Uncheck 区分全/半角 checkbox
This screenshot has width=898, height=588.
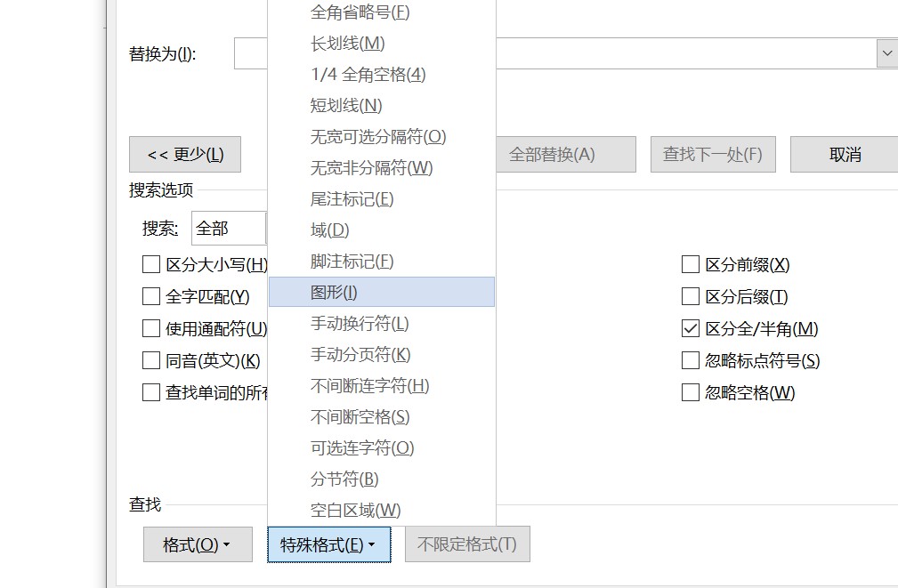(691, 329)
